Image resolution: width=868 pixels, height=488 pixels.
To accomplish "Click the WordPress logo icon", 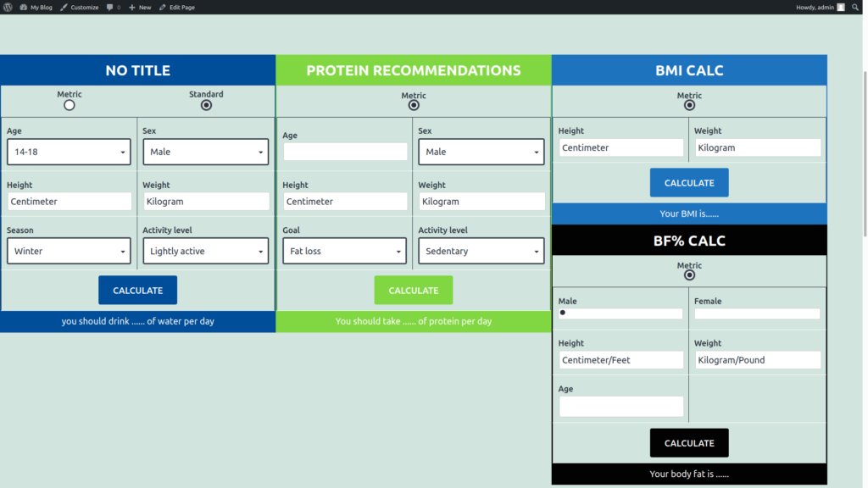I will [x=8, y=7].
